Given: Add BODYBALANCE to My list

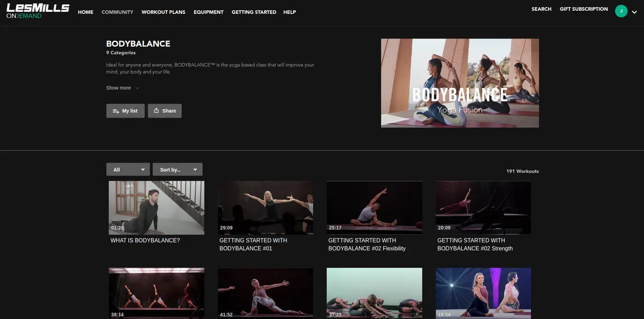Looking at the screenshot, I should pos(125,111).
